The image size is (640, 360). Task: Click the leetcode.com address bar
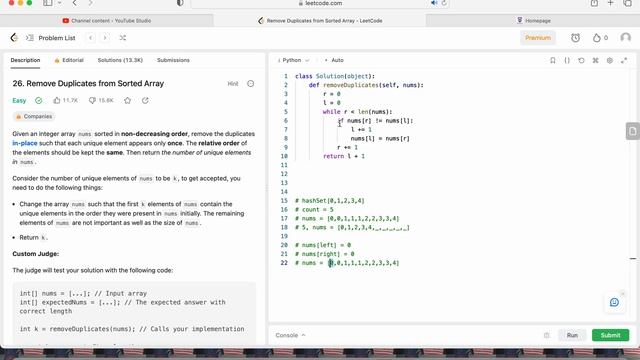[320, 3]
